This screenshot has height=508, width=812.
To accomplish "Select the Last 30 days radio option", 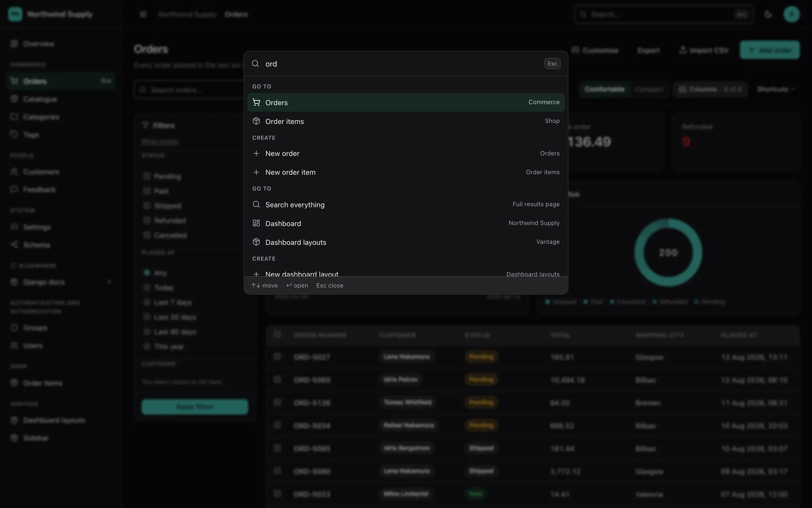I will [x=147, y=317].
